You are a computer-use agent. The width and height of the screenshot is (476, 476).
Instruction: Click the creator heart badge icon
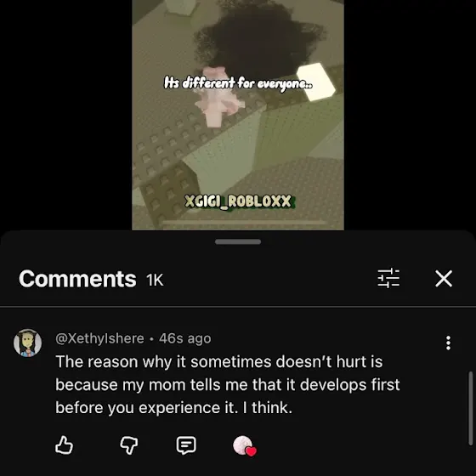pos(245,445)
